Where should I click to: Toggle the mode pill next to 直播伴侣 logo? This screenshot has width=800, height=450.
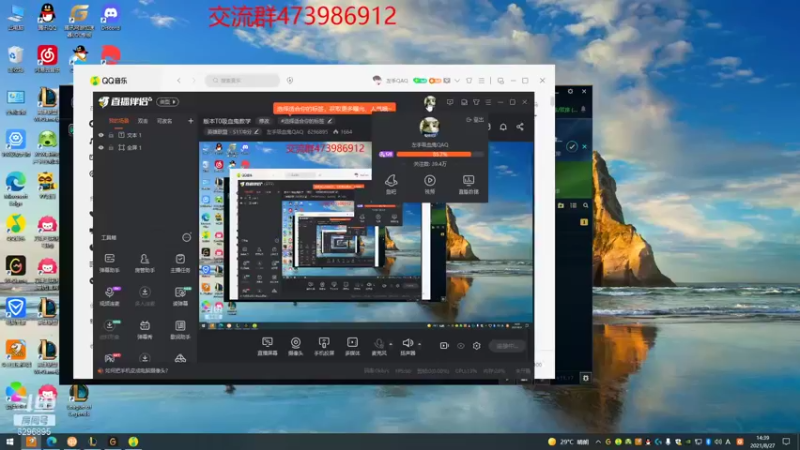(x=167, y=102)
